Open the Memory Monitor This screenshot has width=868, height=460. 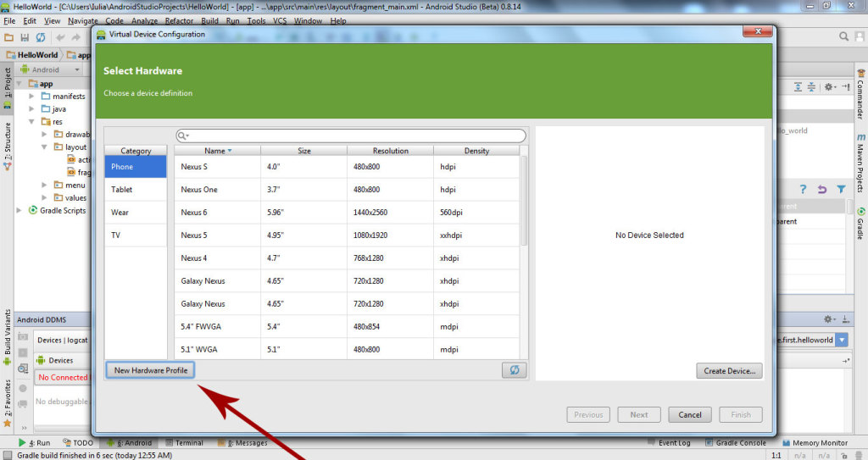815,443
